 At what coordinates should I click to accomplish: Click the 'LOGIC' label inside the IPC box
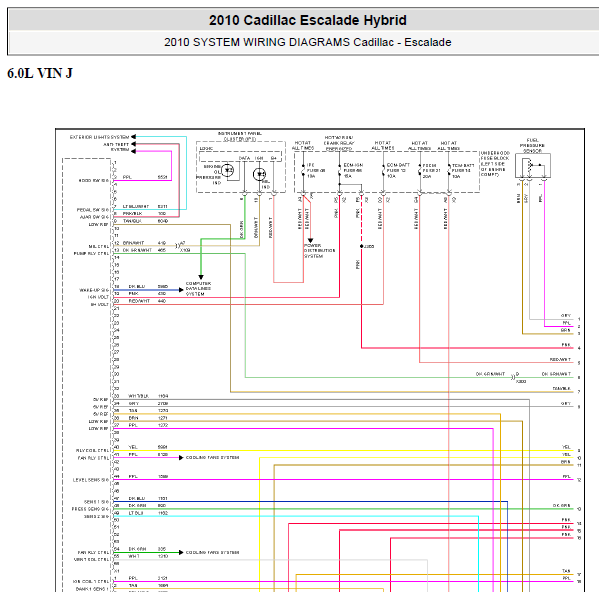(206, 148)
